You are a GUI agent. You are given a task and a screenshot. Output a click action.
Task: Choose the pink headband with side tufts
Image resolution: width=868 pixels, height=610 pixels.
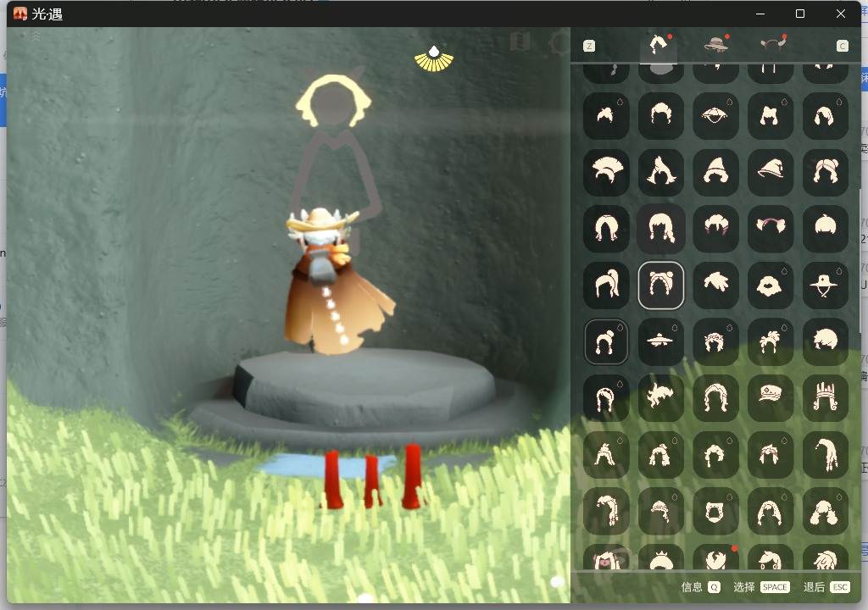click(x=770, y=229)
